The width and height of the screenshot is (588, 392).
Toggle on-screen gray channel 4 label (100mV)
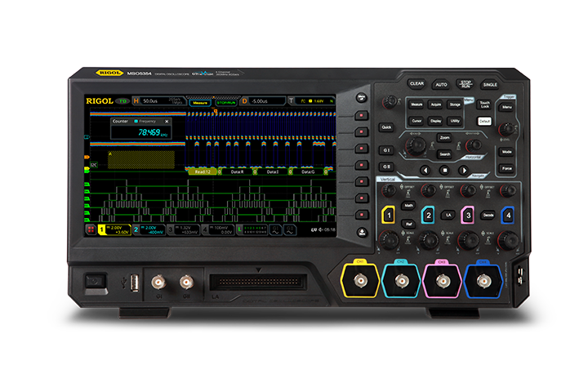click(x=218, y=229)
